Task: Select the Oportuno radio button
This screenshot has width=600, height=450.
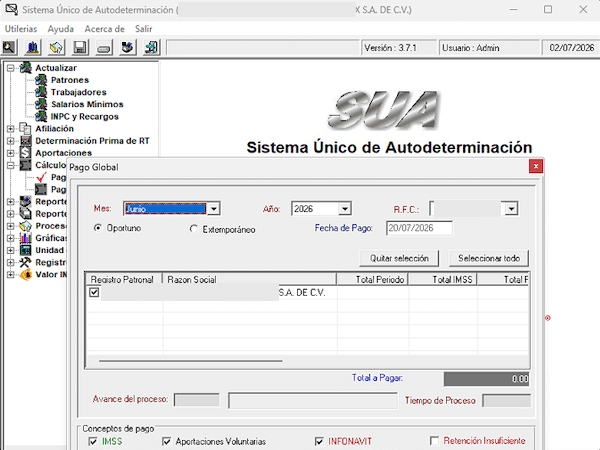Action: coord(98,228)
